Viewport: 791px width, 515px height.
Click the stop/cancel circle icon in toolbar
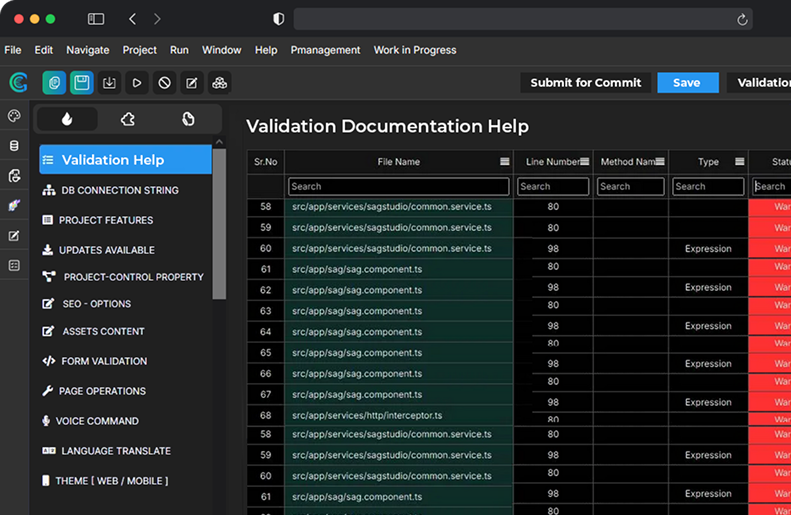164,83
